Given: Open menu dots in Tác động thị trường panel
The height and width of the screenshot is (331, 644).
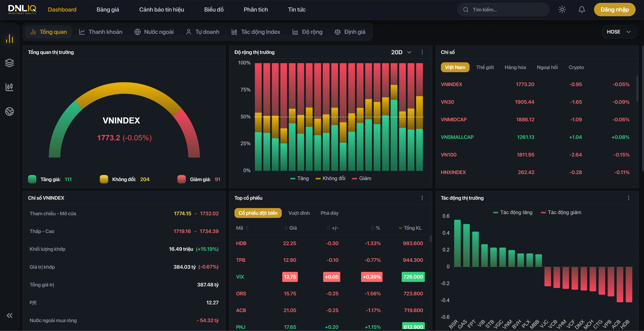Looking at the screenshot, I should point(629,198).
